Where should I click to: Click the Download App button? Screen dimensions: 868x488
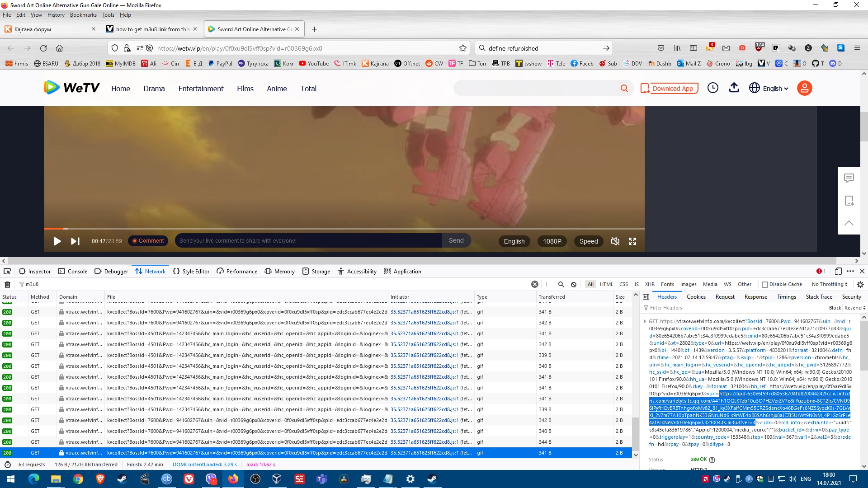(x=669, y=89)
